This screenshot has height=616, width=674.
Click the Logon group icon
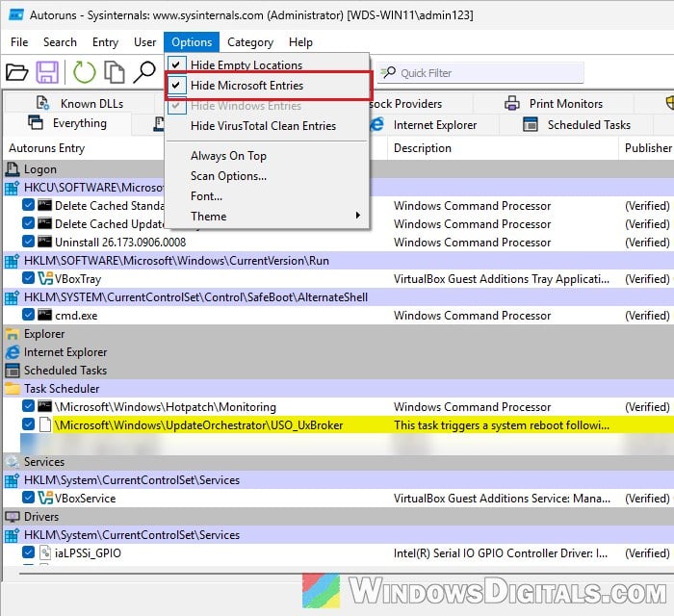(x=13, y=169)
